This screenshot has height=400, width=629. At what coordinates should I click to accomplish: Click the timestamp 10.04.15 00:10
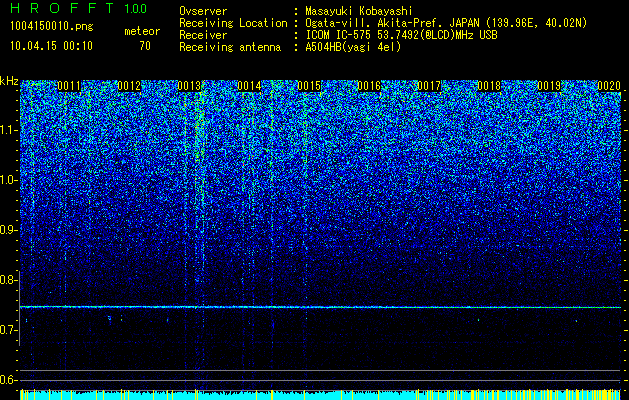51,46
